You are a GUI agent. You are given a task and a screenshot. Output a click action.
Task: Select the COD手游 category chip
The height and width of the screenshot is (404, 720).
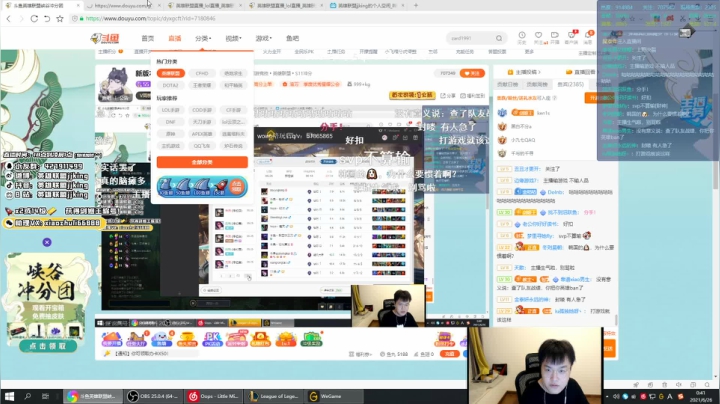[x=202, y=110]
